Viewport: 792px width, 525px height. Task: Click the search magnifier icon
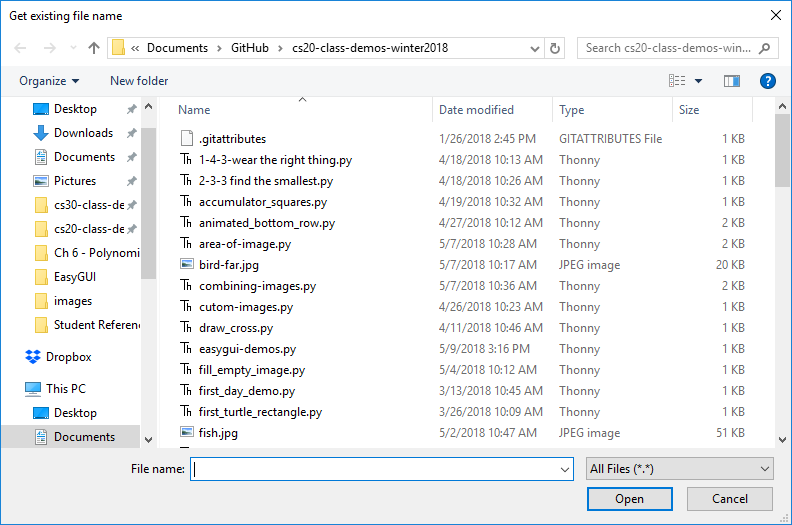click(765, 48)
